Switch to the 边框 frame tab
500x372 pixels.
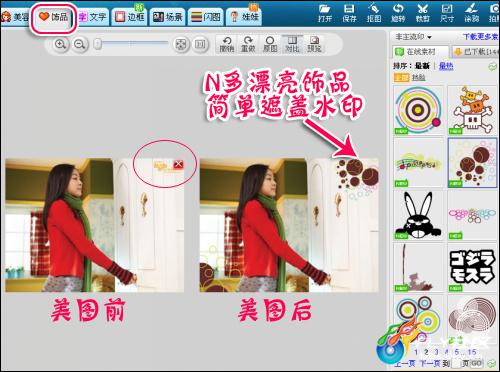(x=130, y=16)
